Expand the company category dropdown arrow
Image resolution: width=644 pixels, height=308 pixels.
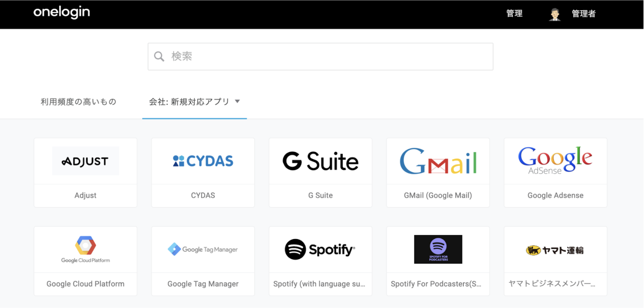pyautogui.click(x=237, y=101)
